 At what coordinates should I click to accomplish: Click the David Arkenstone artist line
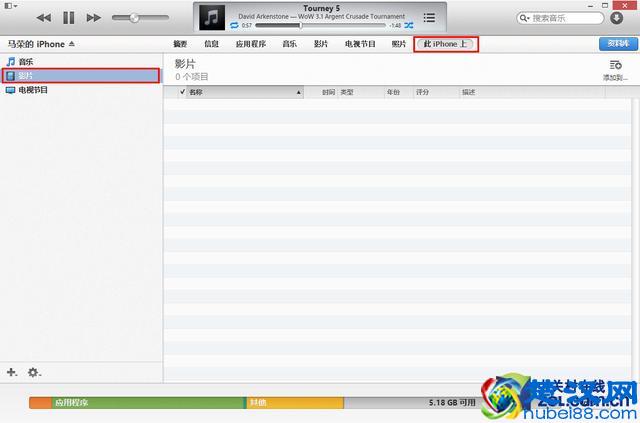point(321,17)
